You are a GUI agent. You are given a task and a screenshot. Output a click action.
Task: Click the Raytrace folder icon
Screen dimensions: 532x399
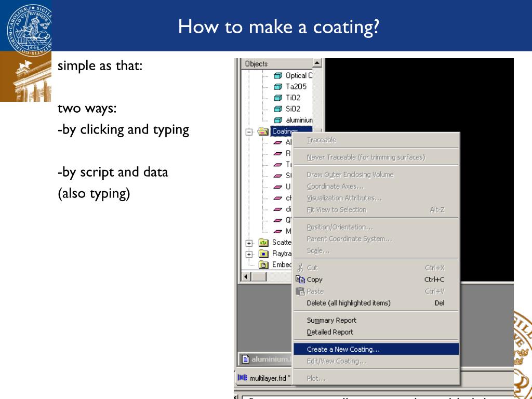[263, 254]
